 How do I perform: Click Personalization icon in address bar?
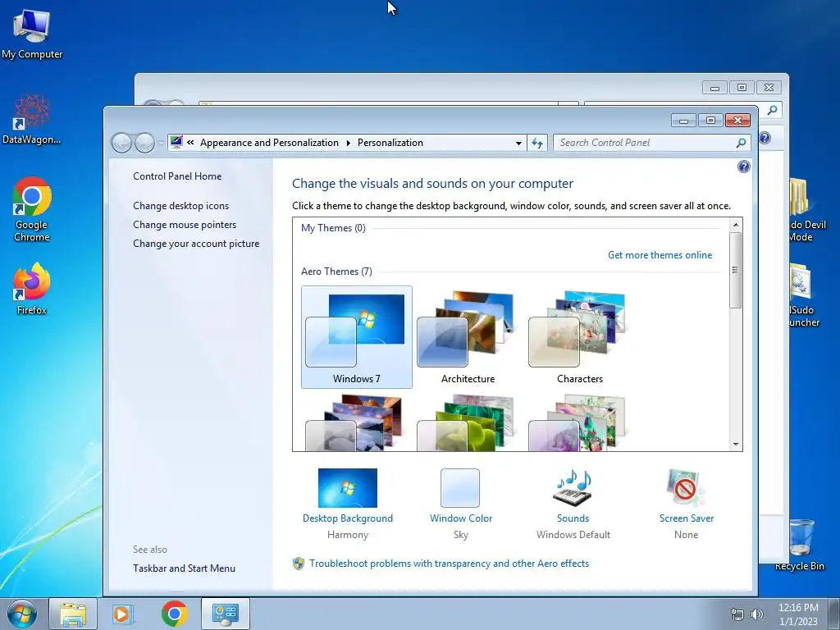(x=176, y=143)
